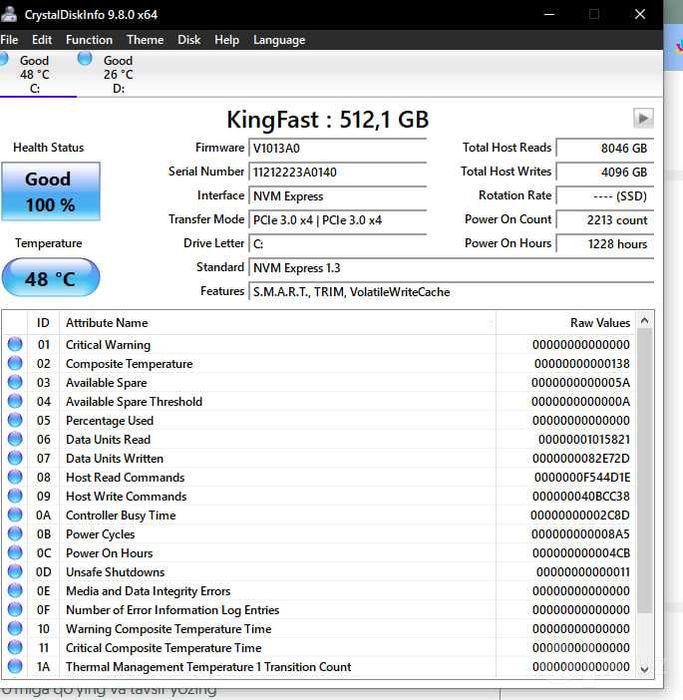Screen dimensions: 683x700
Task: Open the Help menu
Action: tap(226, 40)
